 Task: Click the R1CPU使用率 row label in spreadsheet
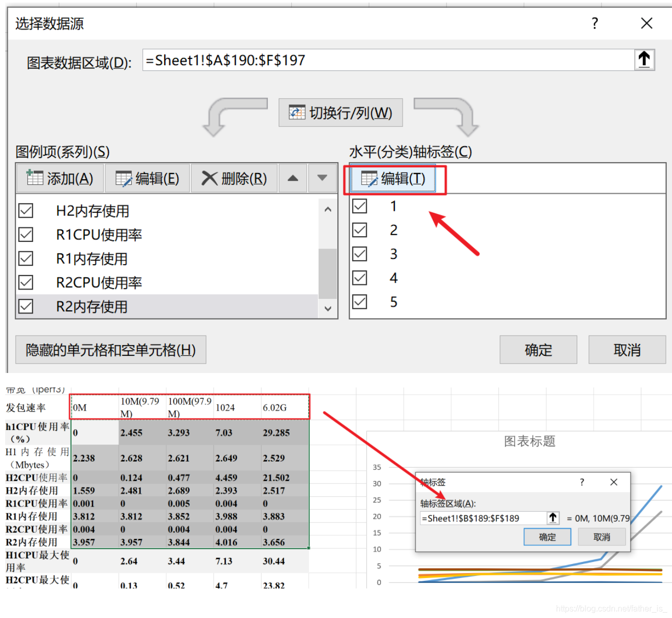(x=37, y=504)
